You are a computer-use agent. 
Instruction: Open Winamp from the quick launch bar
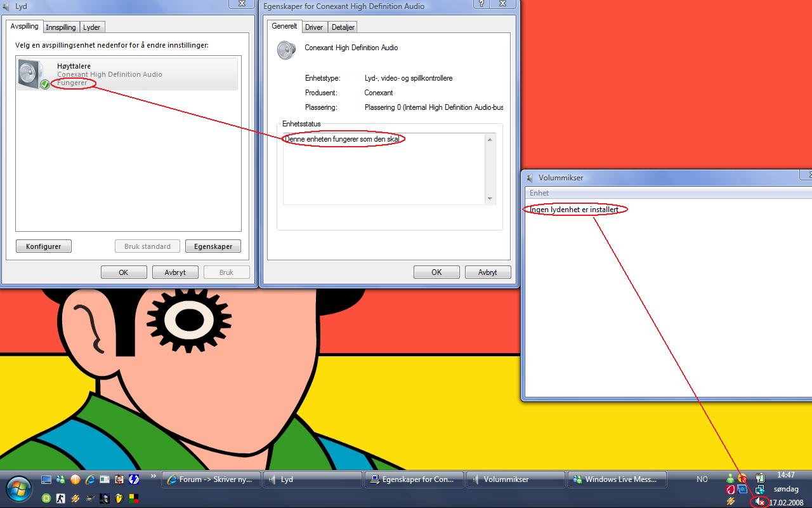click(75, 498)
